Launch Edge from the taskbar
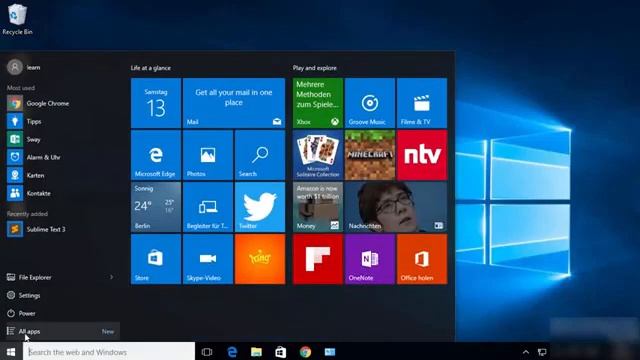 click(x=232, y=351)
